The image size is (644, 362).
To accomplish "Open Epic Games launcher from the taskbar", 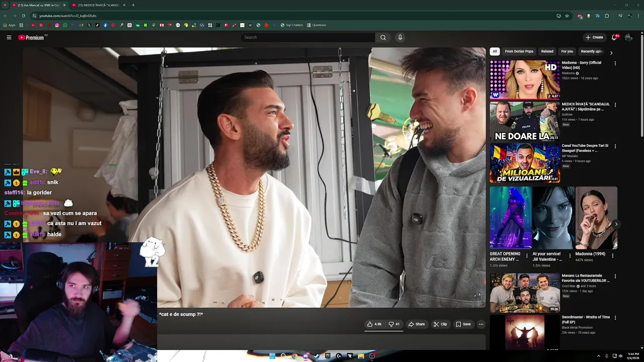I will pos(328,356).
